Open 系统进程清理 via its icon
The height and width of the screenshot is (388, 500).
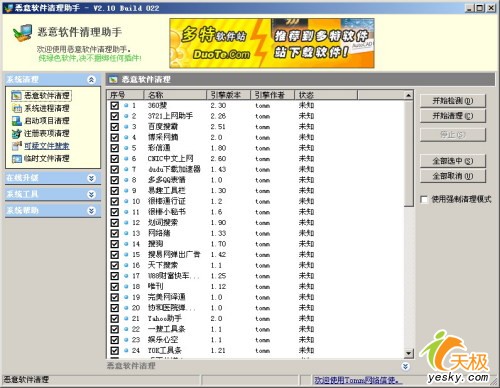point(17,108)
